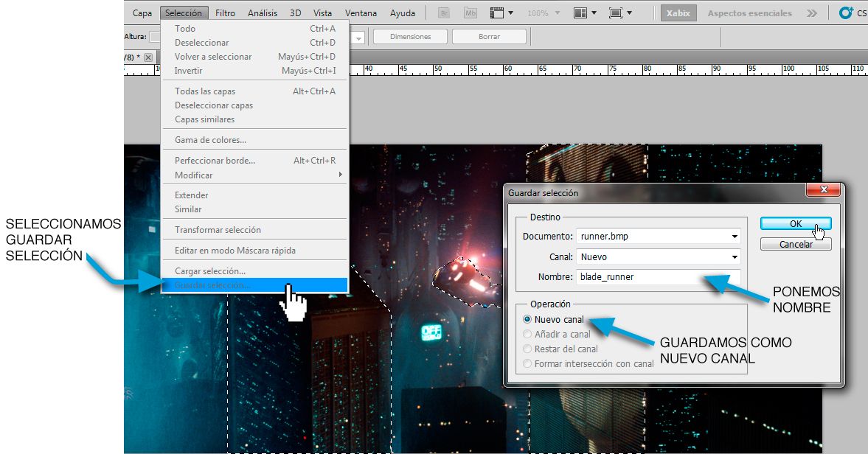Launch Adobe Bridge from the Br icon
868x454 pixels.
point(443,13)
